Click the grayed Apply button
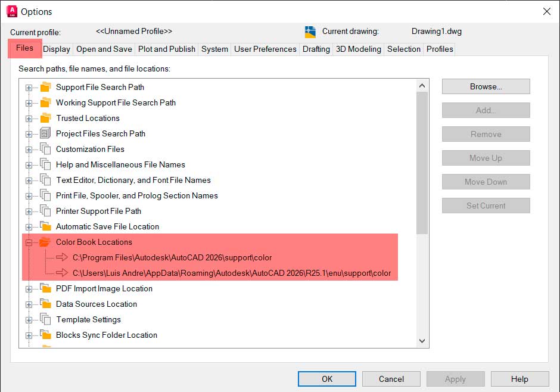The image size is (560, 392). point(455,379)
